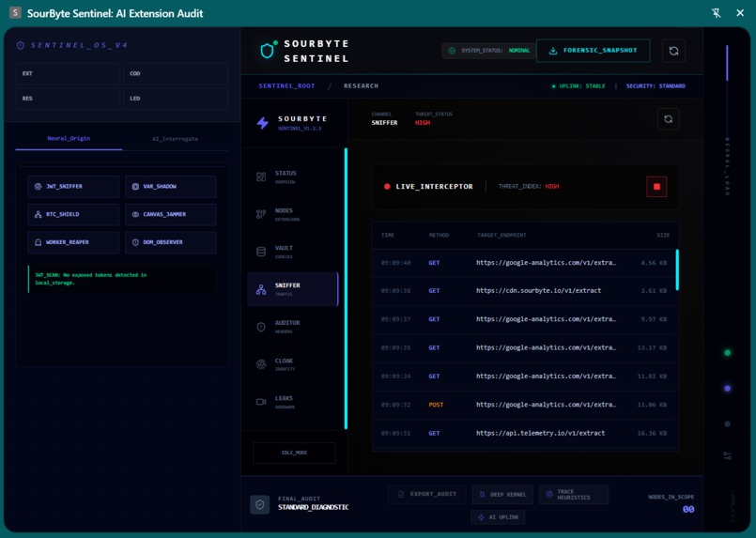Image resolution: width=756 pixels, height=538 pixels.
Task: Click the SYSTEM_STATUS NOMINAL badge
Action: pyautogui.click(x=489, y=51)
